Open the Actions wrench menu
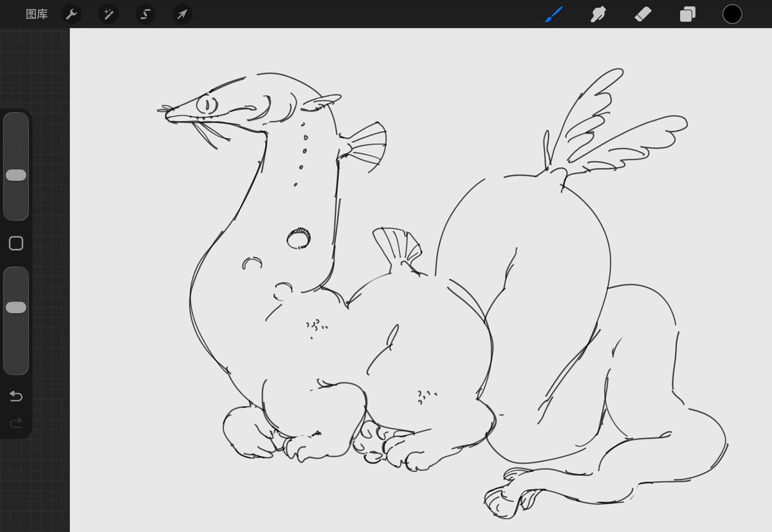 pos(71,14)
